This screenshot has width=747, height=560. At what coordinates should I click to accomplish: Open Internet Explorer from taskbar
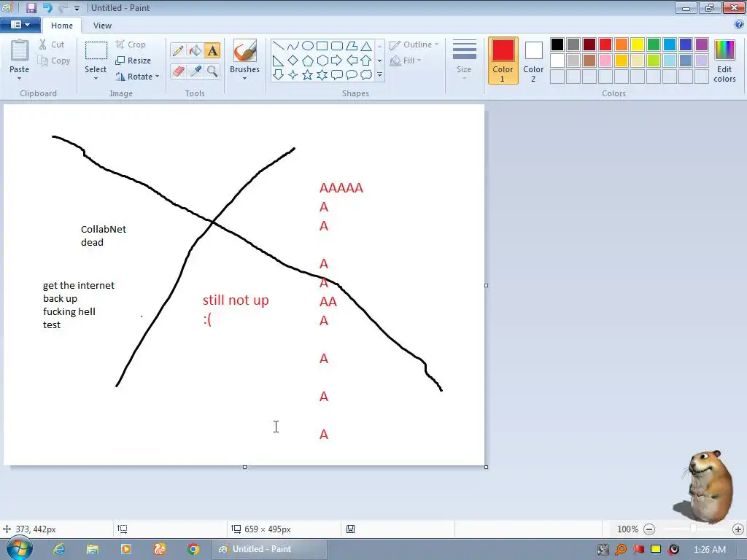[x=59, y=549]
